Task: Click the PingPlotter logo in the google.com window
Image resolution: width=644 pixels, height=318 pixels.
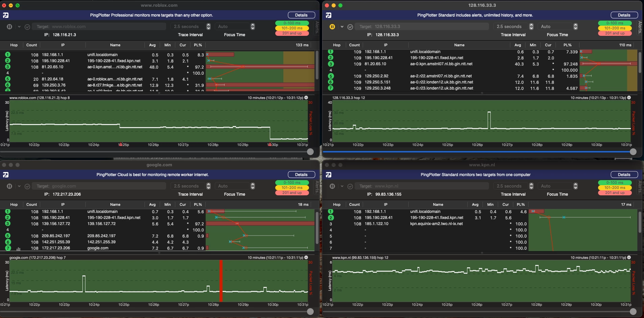Action: point(6,175)
